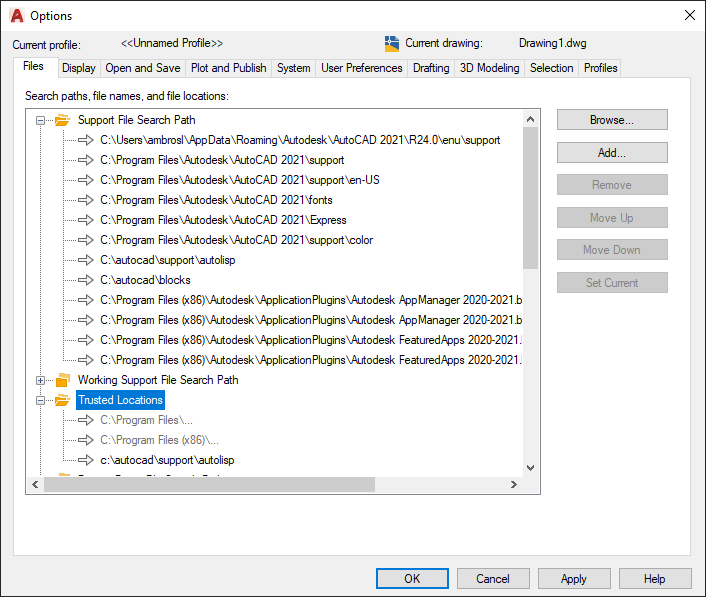Click the Move Up button
This screenshot has height=597, width=706.
(x=612, y=218)
